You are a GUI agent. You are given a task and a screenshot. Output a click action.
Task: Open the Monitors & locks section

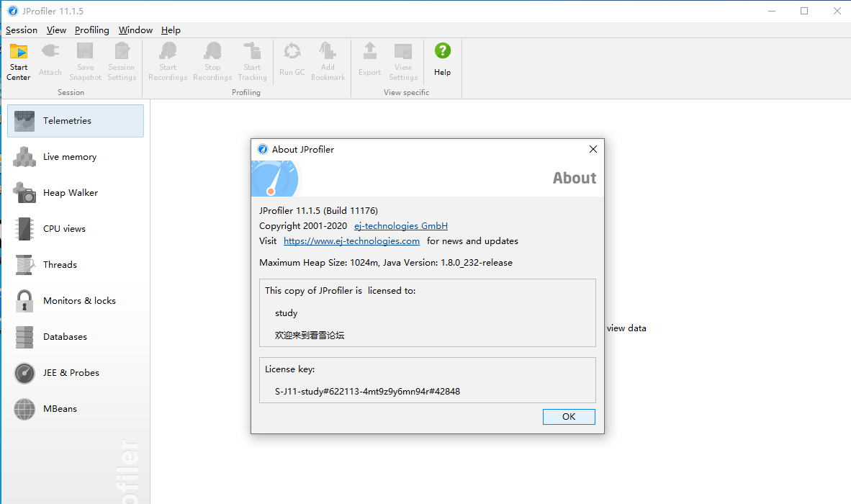point(76,300)
